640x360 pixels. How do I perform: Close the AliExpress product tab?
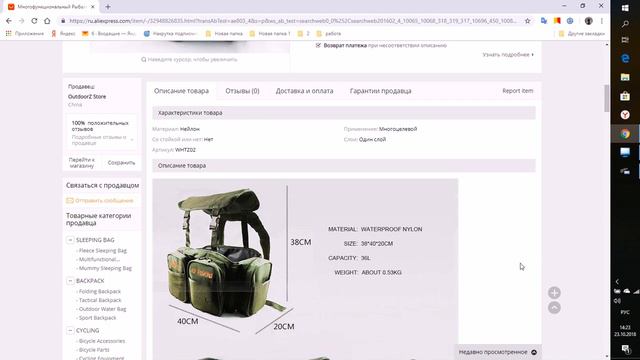(93, 7)
